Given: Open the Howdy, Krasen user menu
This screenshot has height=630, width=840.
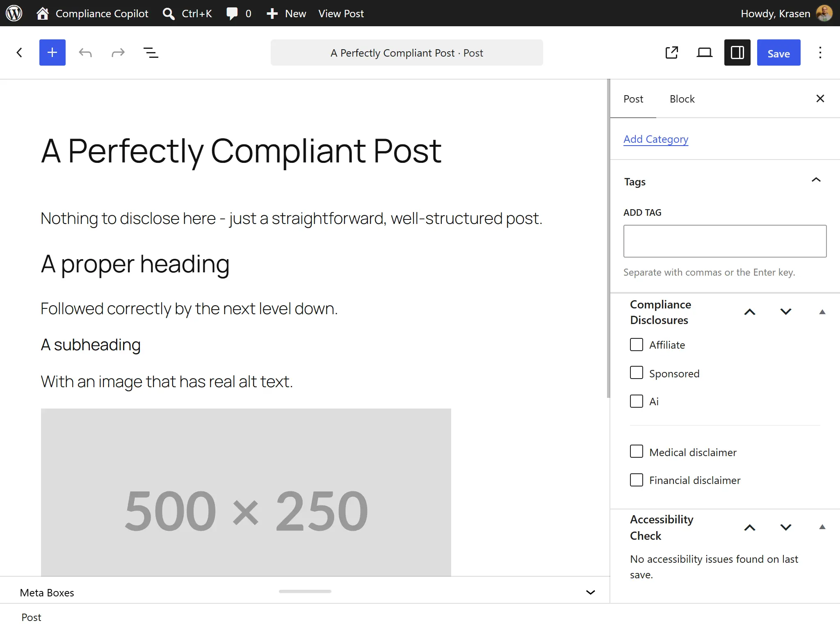Looking at the screenshot, I should point(786,13).
